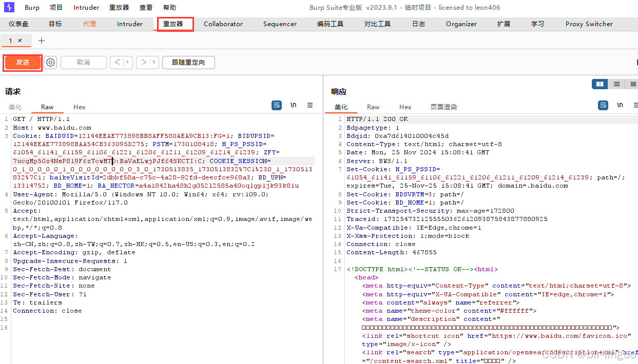Image resolution: width=638 pixels, height=364 pixels.
Task: Click the 'Sec-Fetch-Dest: document' header
Action: coord(62,269)
